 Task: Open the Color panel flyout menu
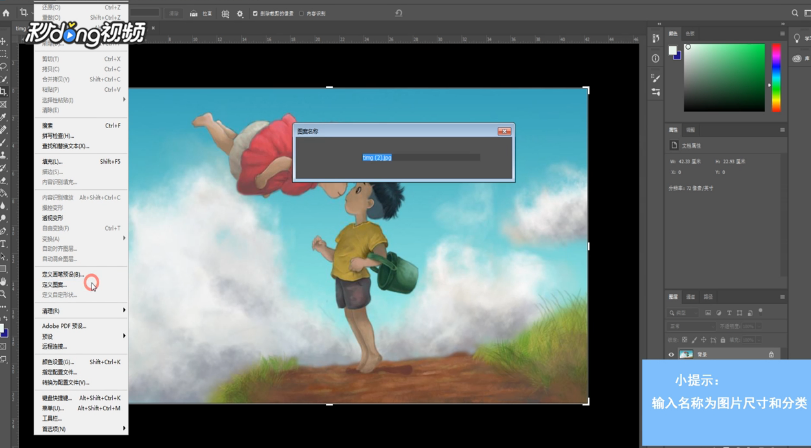[x=782, y=34]
